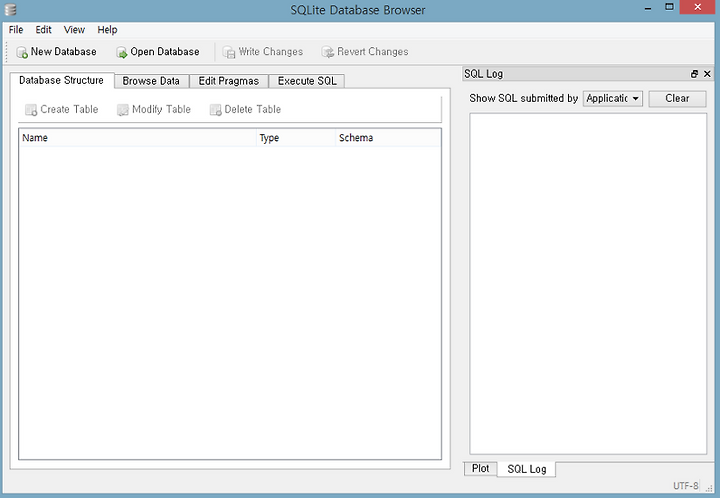Switch to the Database Structure tab
Screen dimensions: 720x498
(x=62, y=80)
